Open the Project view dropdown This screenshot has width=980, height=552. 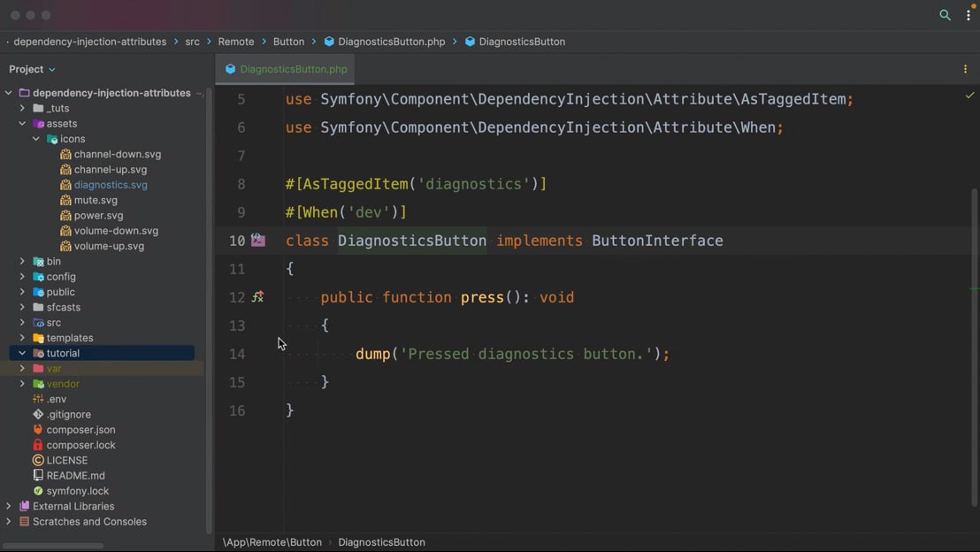33,69
